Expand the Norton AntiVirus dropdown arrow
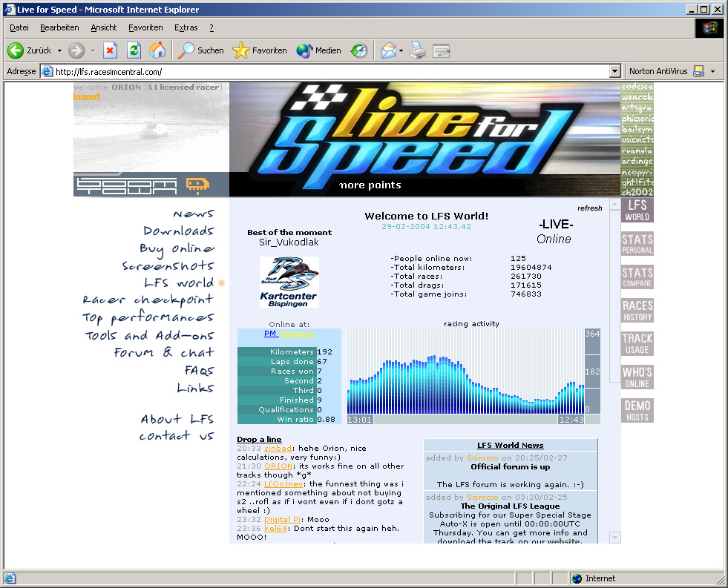728x588 pixels. [x=712, y=71]
